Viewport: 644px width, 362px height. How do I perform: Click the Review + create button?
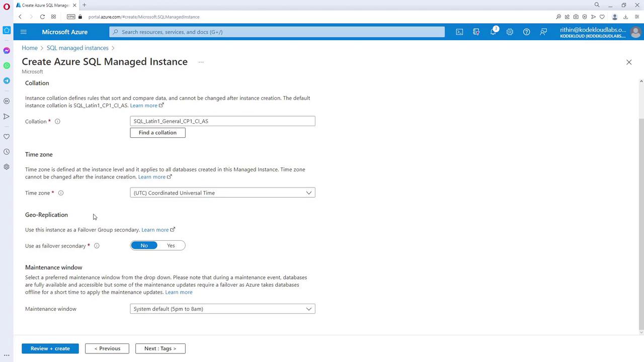point(50,348)
